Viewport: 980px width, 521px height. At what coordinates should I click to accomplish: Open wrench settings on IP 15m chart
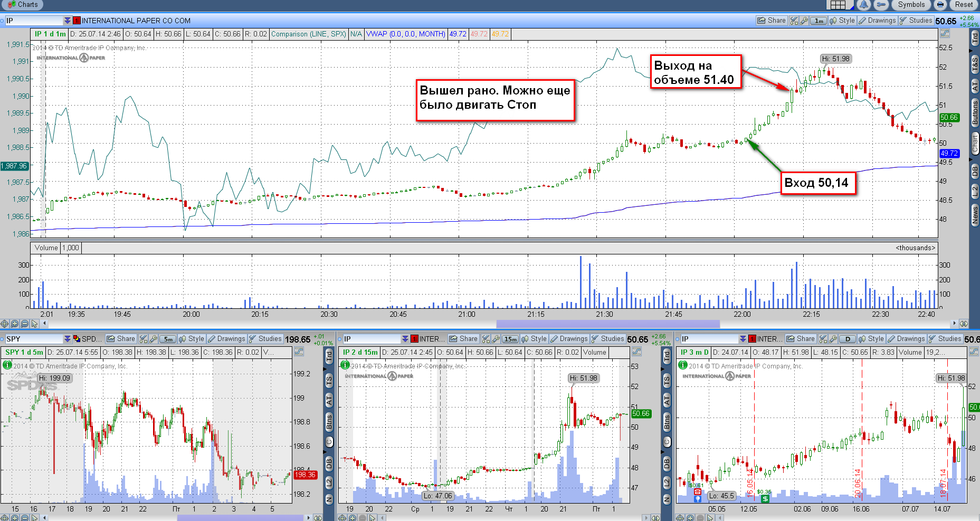tap(496, 339)
